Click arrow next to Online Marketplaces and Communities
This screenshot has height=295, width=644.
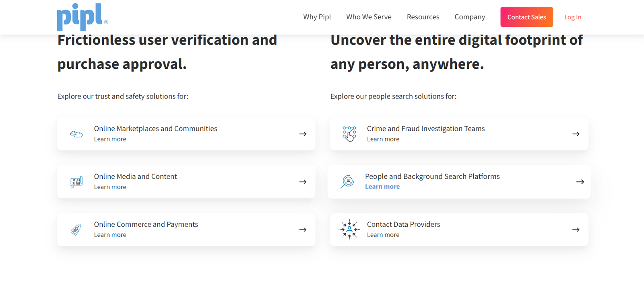[x=303, y=134]
